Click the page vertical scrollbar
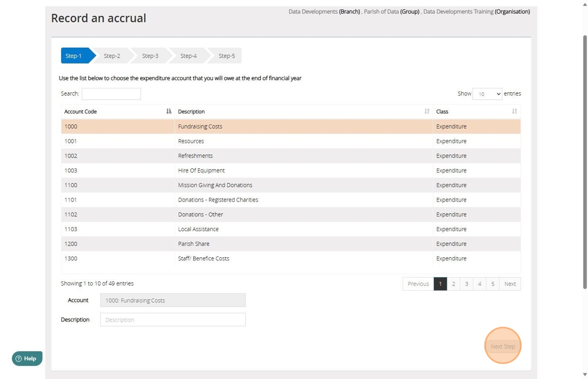The height and width of the screenshot is (379, 588). tap(585, 161)
